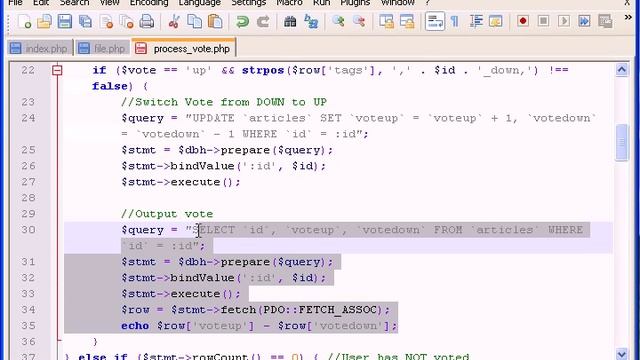The width and height of the screenshot is (640, 360).
Task: Click the Open file folder icon
Action: [x=44, y=21]
